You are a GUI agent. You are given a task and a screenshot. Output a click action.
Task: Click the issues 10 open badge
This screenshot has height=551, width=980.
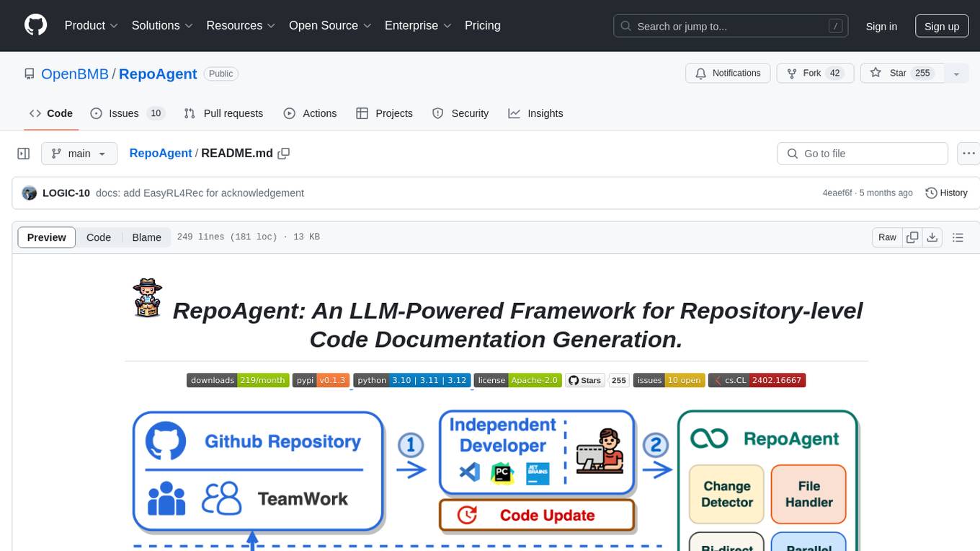669,380
